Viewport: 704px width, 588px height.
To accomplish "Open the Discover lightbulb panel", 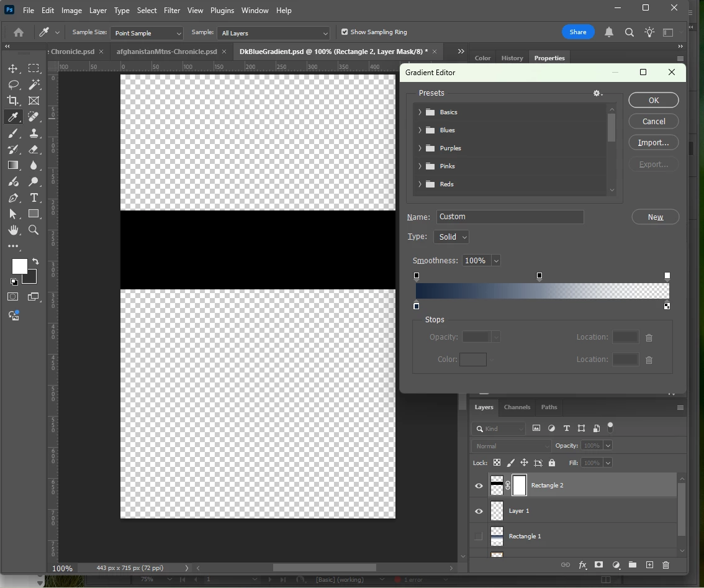I will pos(649,32).
